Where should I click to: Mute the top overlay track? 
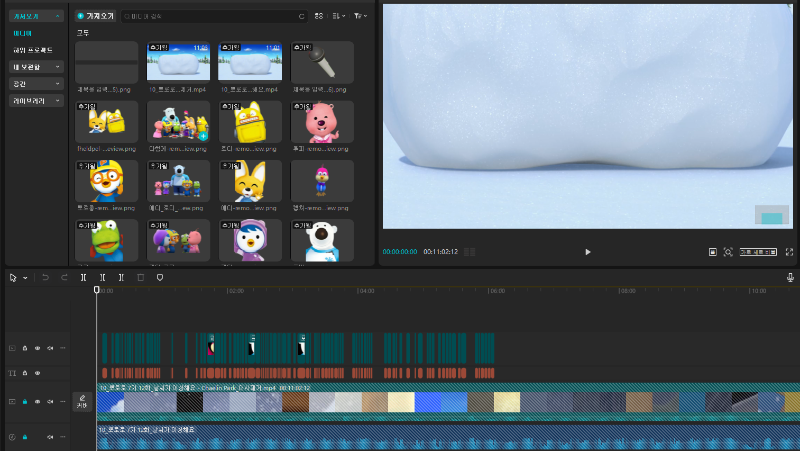point(50,348)
